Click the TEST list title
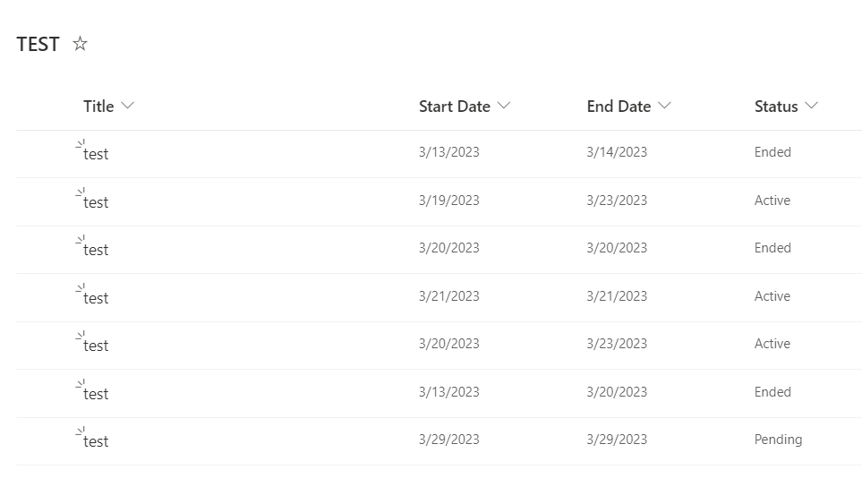Viewport: 862px width, 504px height. 38,45
